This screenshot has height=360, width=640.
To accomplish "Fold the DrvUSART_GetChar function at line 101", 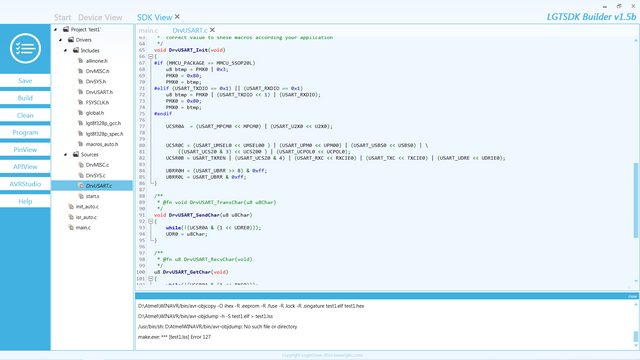I will 150,278.
